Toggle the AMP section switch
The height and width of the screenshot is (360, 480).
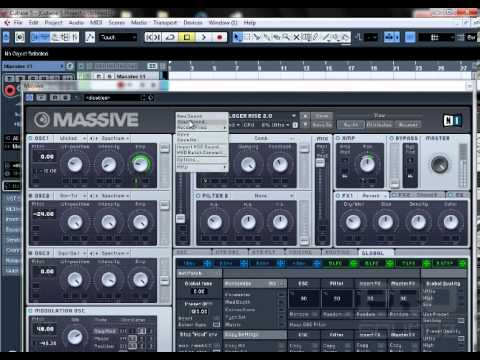pos(338,138)
